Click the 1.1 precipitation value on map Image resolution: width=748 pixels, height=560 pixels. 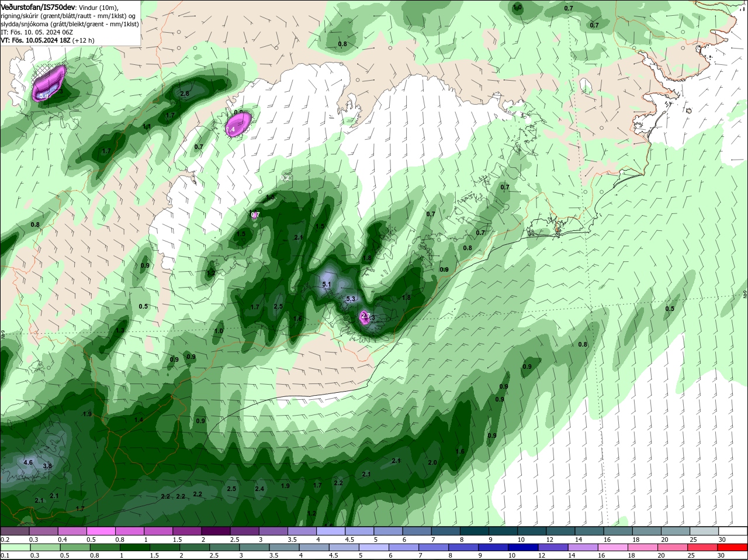coord(147,126)
